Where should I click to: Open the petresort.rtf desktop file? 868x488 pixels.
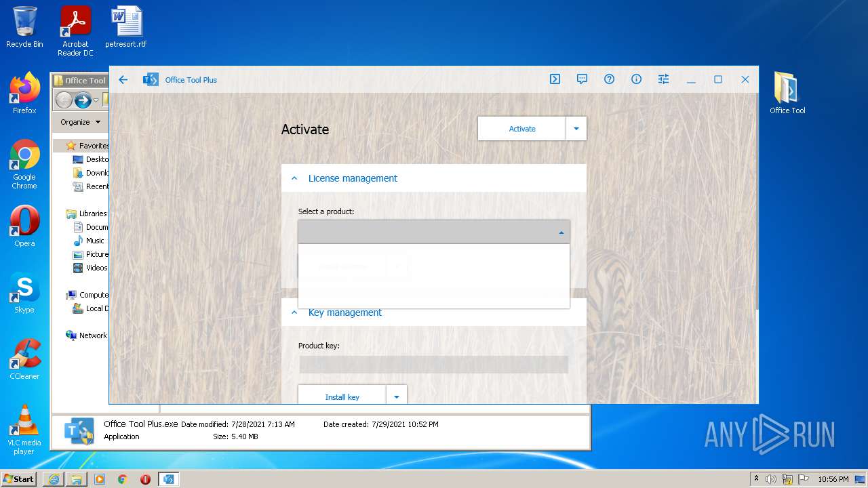tap(126, 27)
